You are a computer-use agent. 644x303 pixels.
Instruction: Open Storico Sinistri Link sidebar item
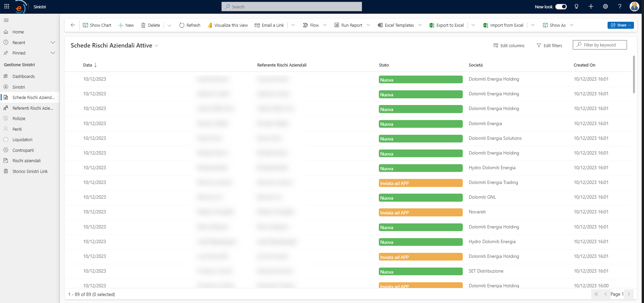coord(30,171)
